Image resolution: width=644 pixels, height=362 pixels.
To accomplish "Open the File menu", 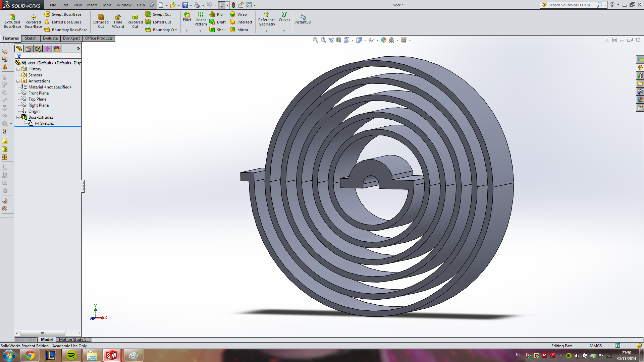I will point(53,5).
